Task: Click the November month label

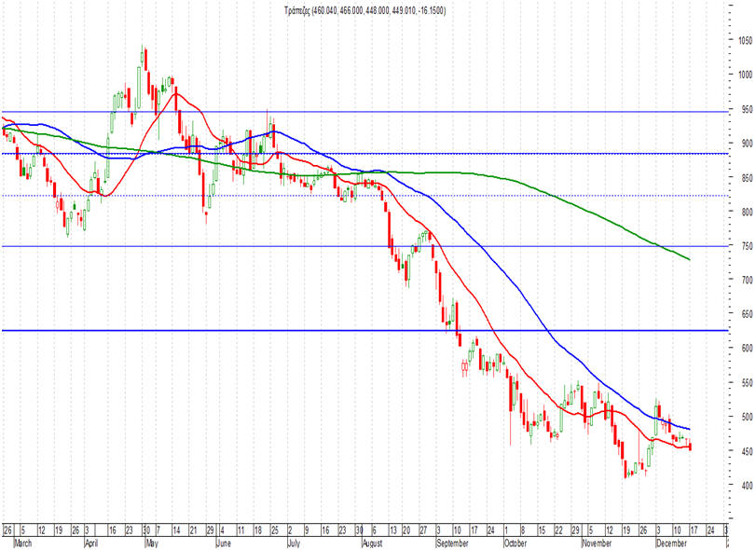Action: [598, 543]
